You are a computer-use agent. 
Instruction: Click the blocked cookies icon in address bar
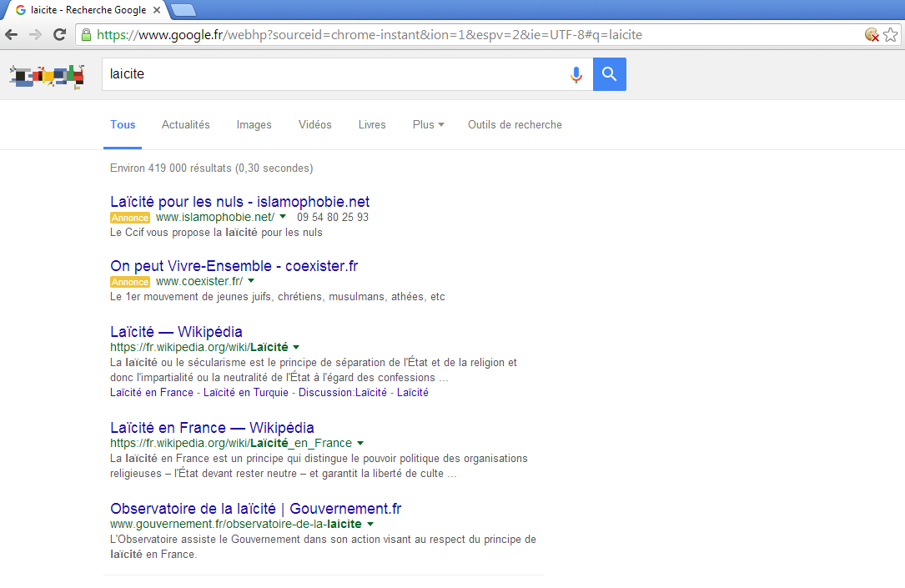[872, 35]
